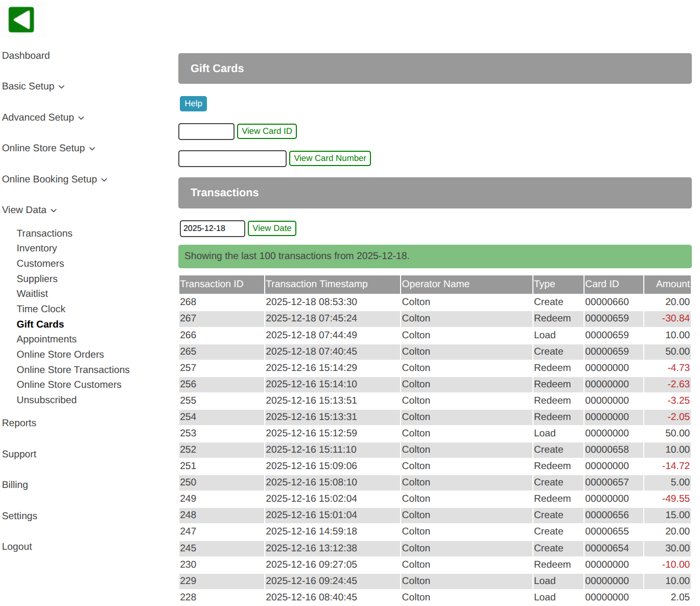700x606 pixels.
Task: Focus the card number input field
Action: 232,158
